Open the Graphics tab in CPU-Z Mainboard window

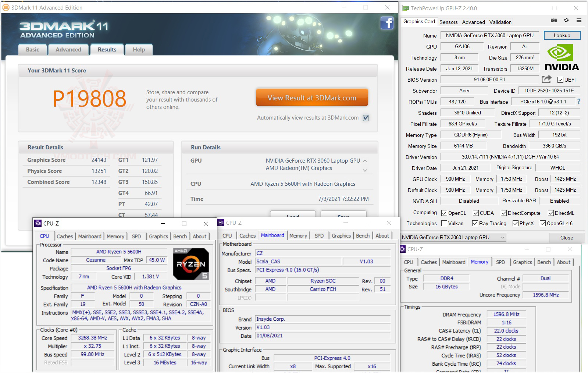click(341, 235)
